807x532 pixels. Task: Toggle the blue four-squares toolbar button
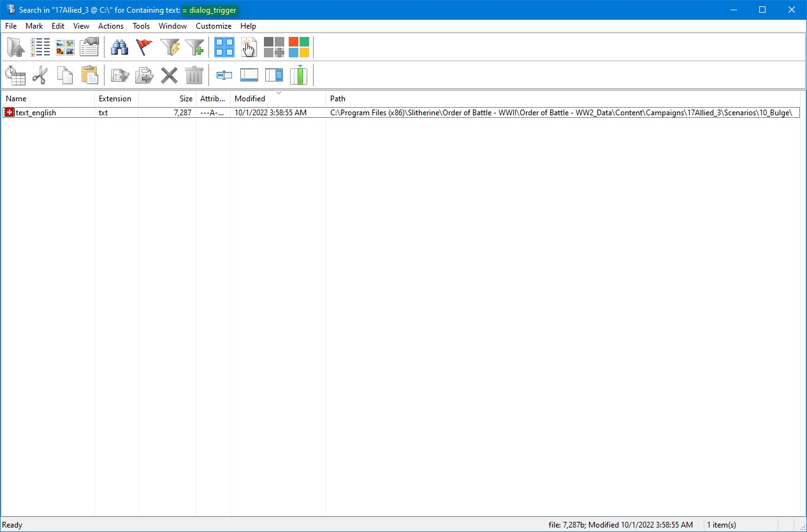(x=224, y=47)
